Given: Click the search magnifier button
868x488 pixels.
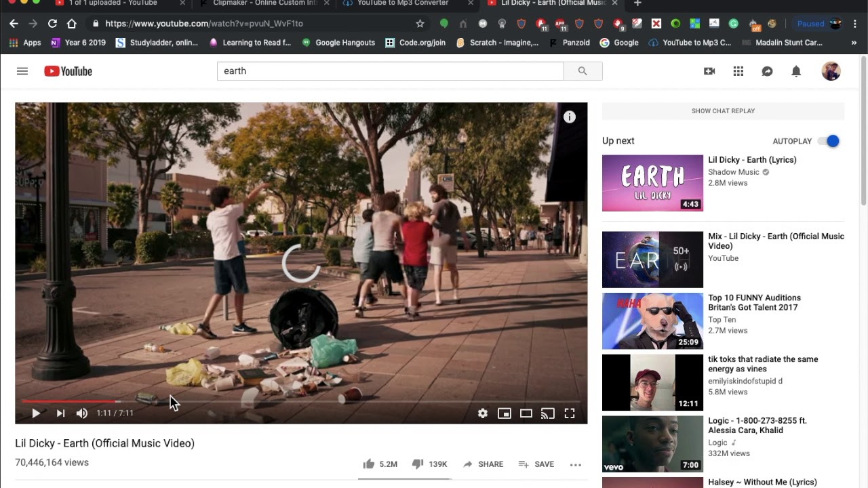Looking at the screenshot, I should 583,71.
